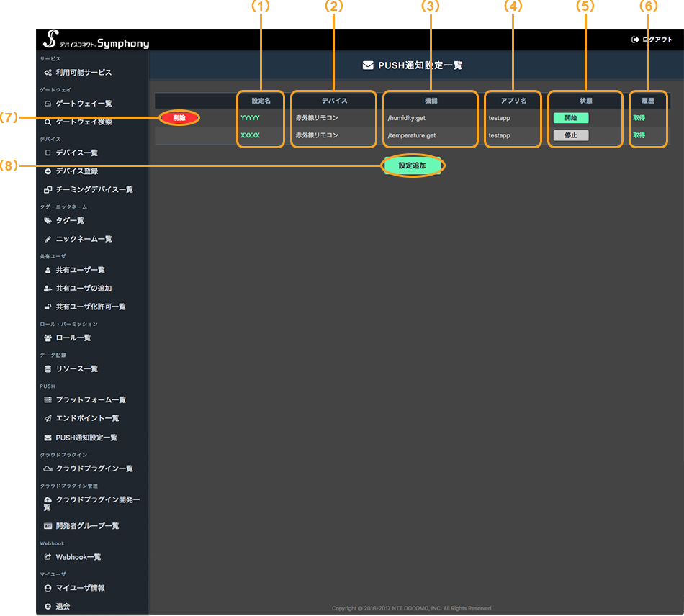The height and width of the screenshot is (616, 684).
Task: Click the デバイス column header
Action: (334, 101)
